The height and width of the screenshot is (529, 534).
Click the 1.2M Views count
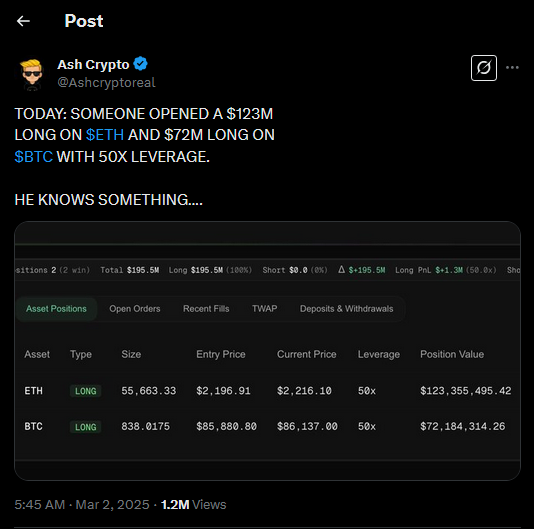[x=193, y=504]
